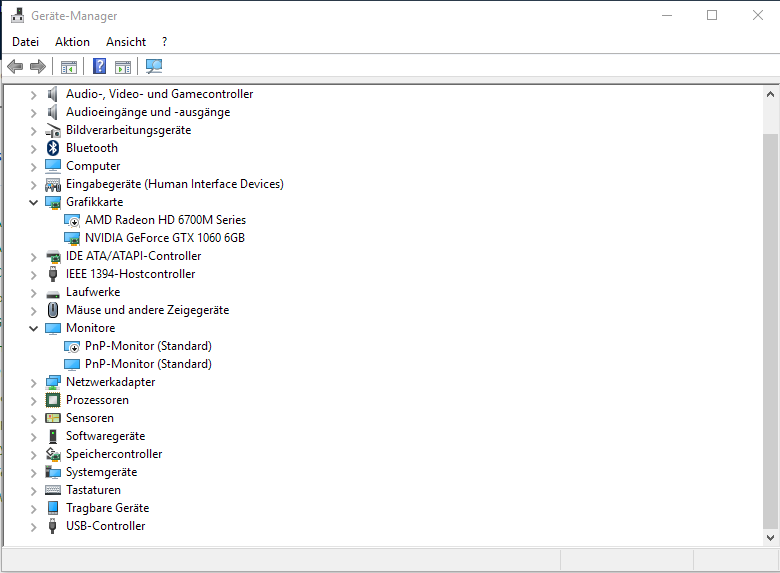Click the Bluetooth category icon
This screenshot has height=573, width=780.
coord(53,148)
